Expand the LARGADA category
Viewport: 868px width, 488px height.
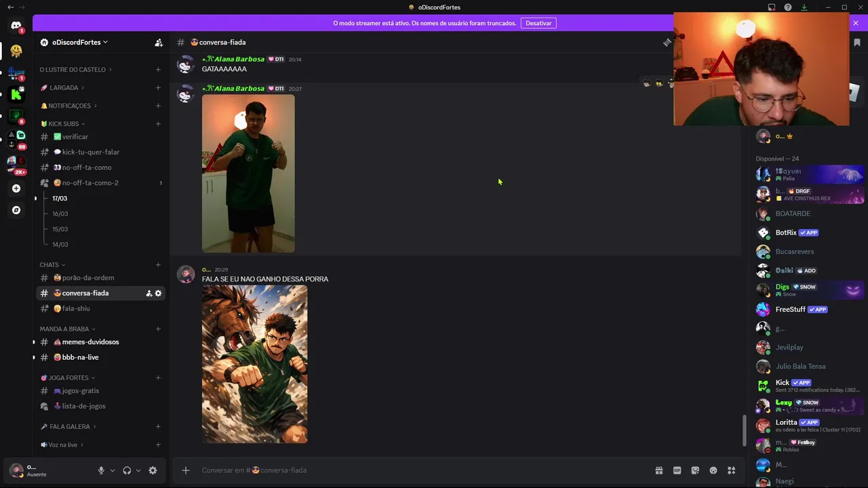[62, 88]
